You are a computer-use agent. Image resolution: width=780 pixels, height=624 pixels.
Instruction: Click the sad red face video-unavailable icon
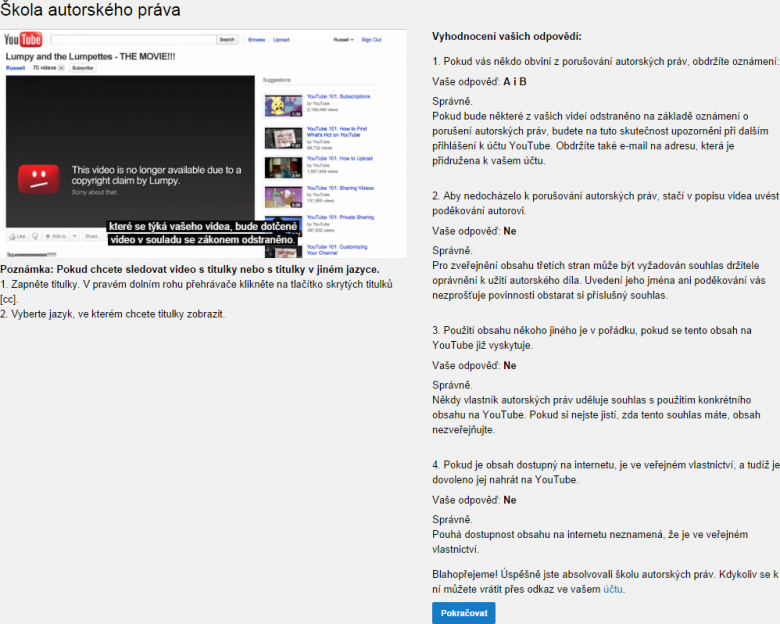coord(39,179)
